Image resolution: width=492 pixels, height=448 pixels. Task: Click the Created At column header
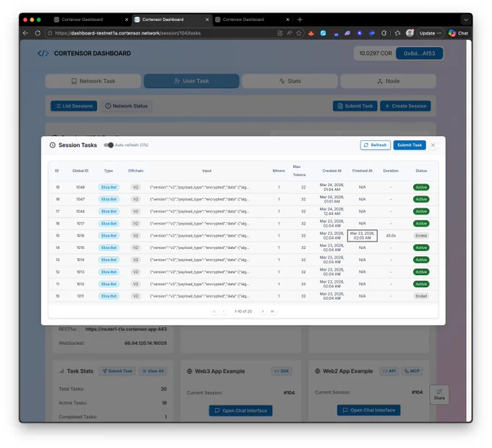[x=331, y=171]
